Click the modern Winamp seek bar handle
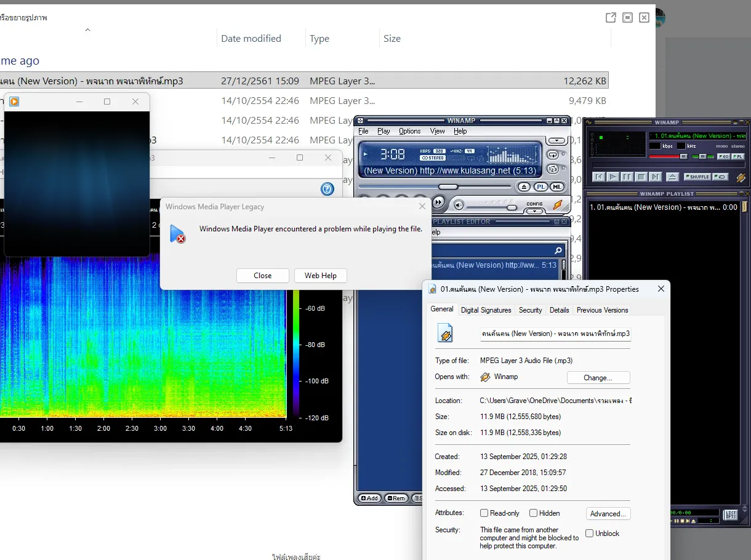751x560 pixels. 448,186
